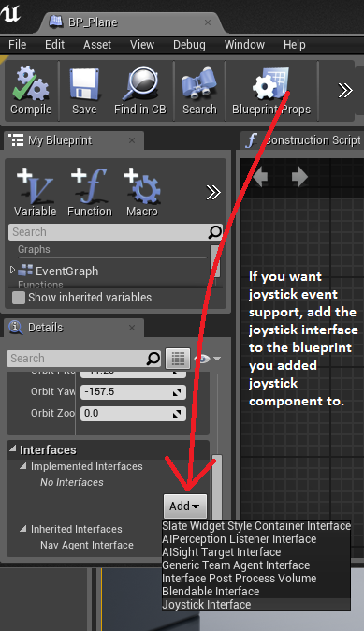The image size is (364, 631).
Task: Add a new Function
Action: [x=89, y=192]
